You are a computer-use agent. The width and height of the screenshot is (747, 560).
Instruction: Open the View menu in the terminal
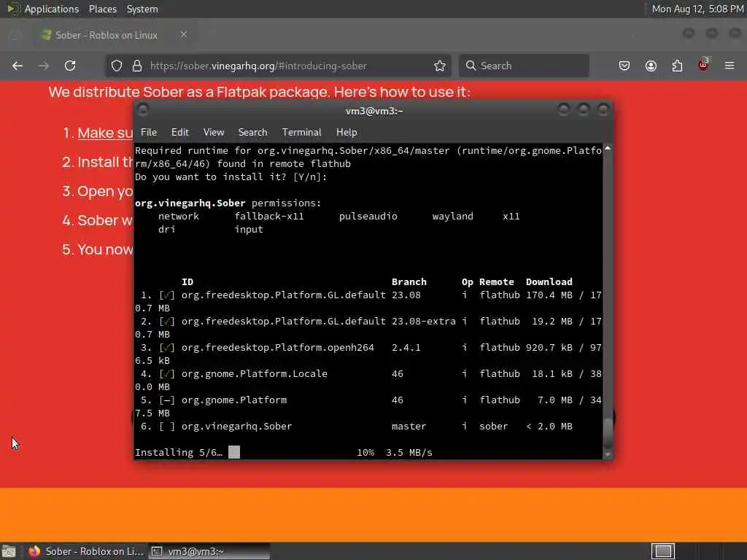[x=214, y=133]
